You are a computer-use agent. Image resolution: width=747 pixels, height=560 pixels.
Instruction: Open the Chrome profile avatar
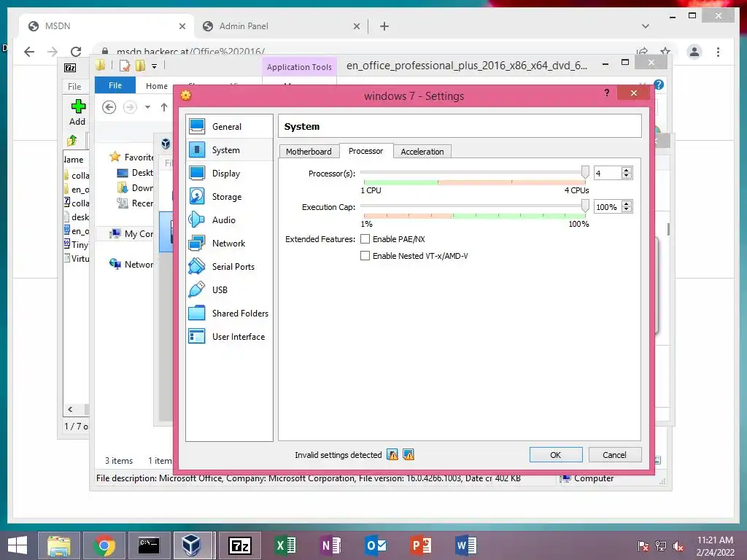[x=694, y=52]
